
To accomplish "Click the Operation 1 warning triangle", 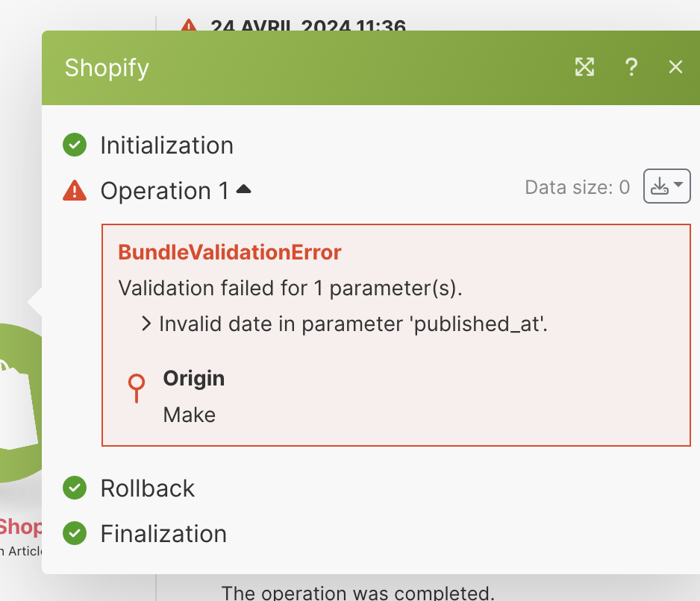I will pos(75,191).
